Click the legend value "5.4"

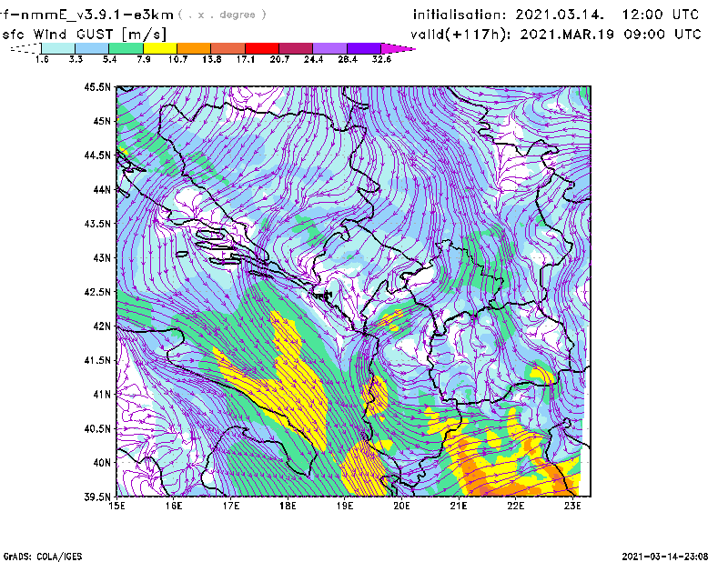click(x=109, y=59)
